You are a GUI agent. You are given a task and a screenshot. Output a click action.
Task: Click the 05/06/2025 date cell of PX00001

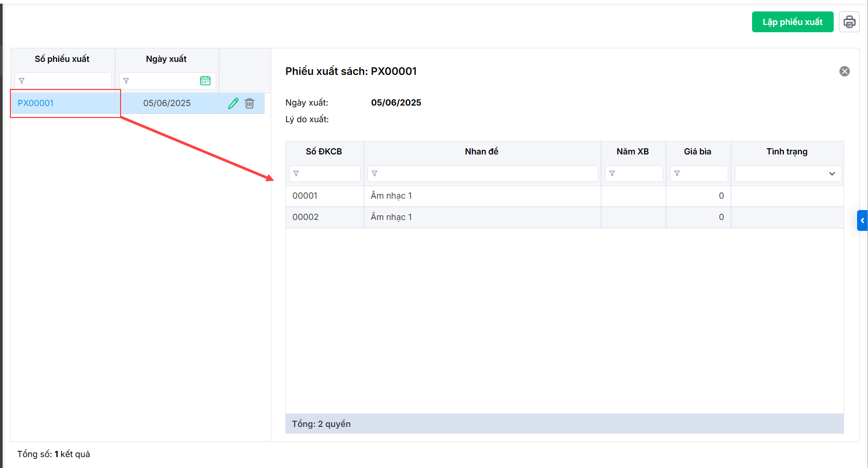point(167,103)
